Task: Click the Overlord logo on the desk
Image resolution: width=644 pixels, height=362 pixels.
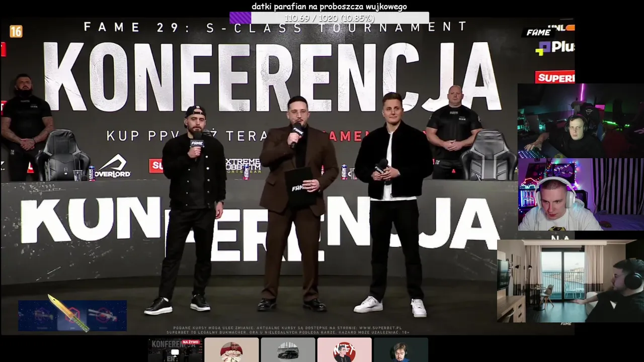Action: (x=113, y=167)
